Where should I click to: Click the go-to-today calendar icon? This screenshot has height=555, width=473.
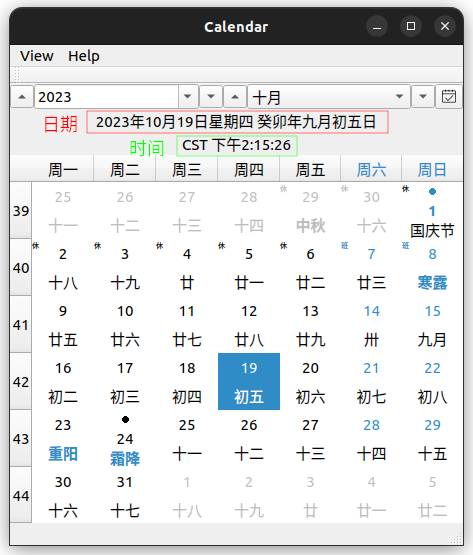449,97
